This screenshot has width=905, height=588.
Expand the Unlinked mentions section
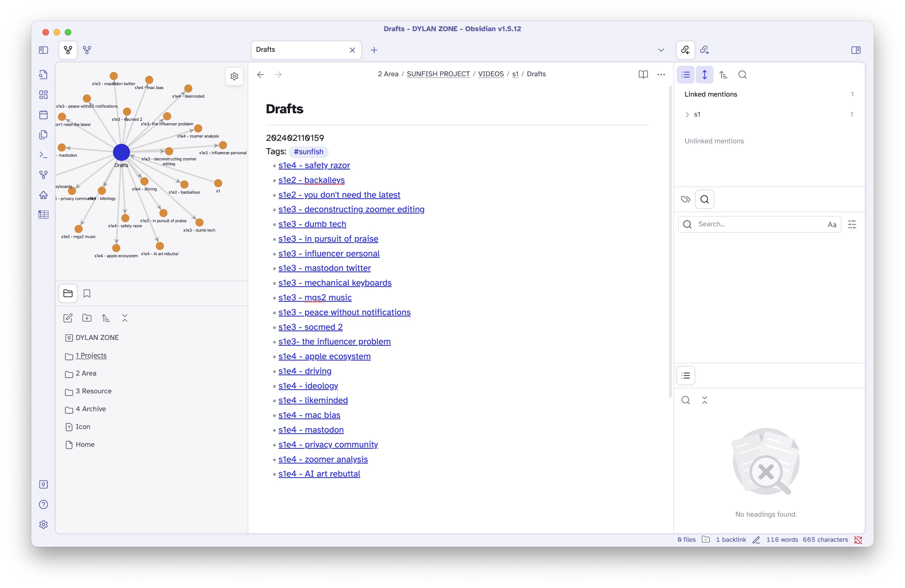pyautogui.click(x=714, y=141)
